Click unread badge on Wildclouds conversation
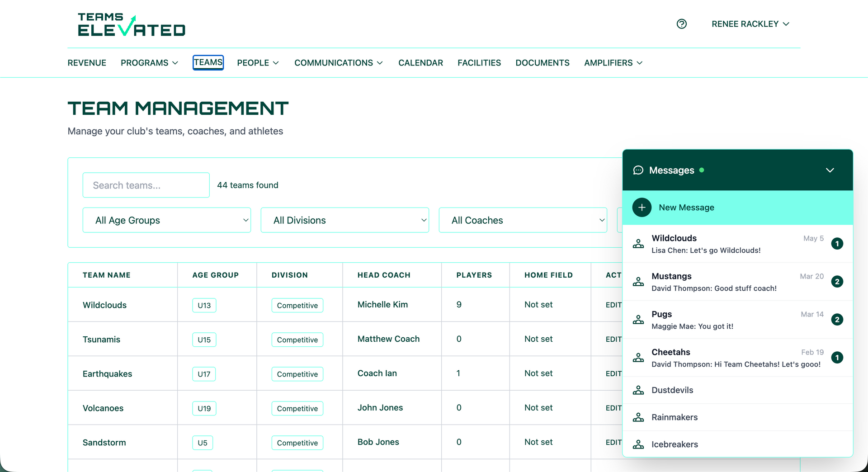Viewport: 868px width, 472px height. (837, 244)
